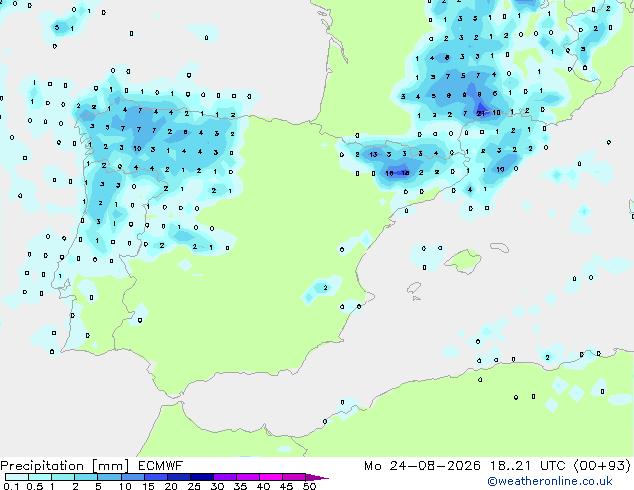Click the '13' precipitation value on map
The image size is (634, 490).
[x=373, y=154]
